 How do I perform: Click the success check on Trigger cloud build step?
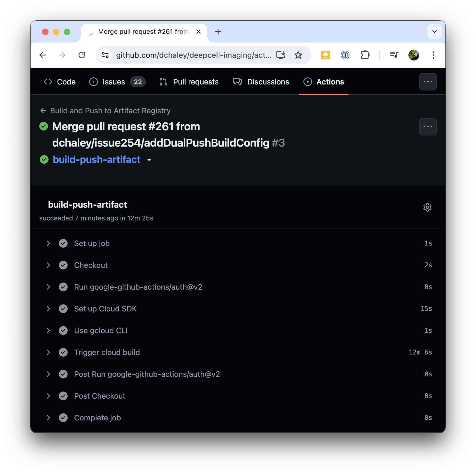click(x=63, y=352)
